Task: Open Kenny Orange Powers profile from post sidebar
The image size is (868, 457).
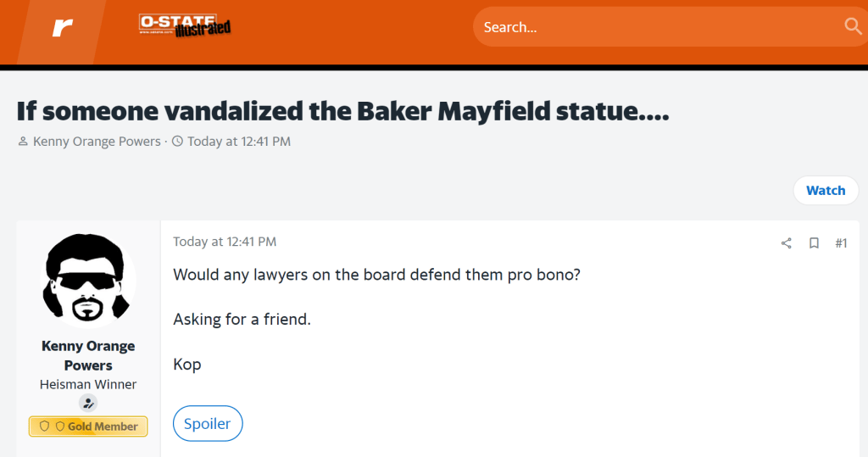Action: 88,355
